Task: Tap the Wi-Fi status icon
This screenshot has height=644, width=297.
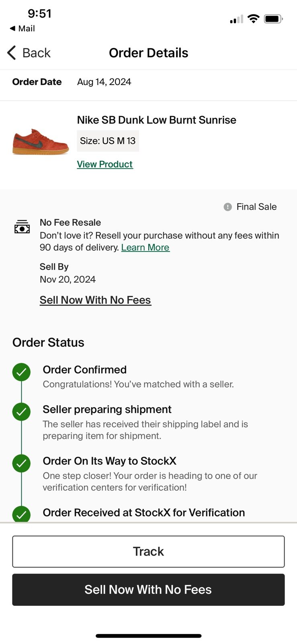Action: click(253, 19)
